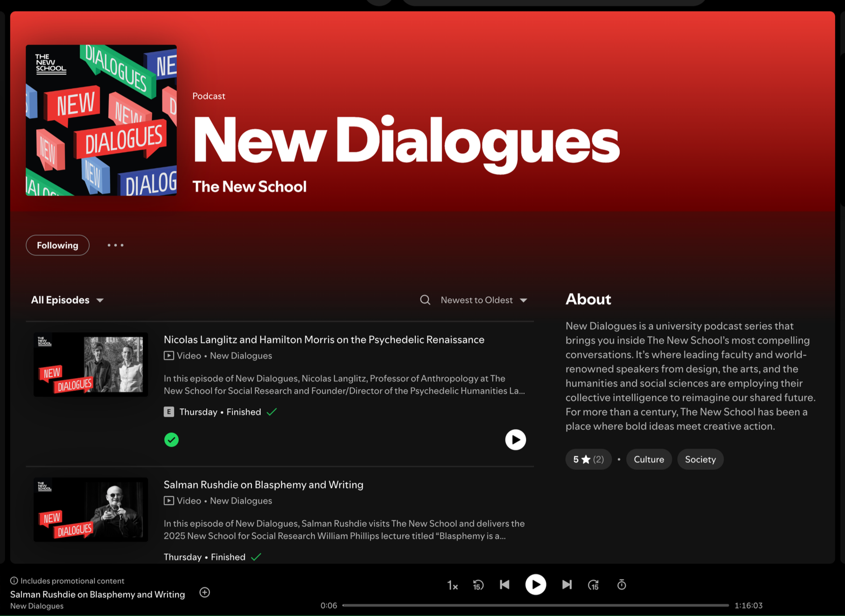Click the 0:06 elapsed time label
Screen dimensions: 845x616
coord(329,605)
